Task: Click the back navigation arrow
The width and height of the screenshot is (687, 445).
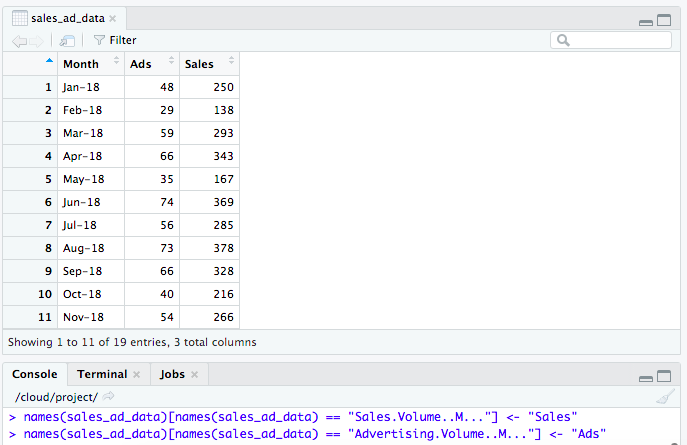Action: (x=19, y=40)
